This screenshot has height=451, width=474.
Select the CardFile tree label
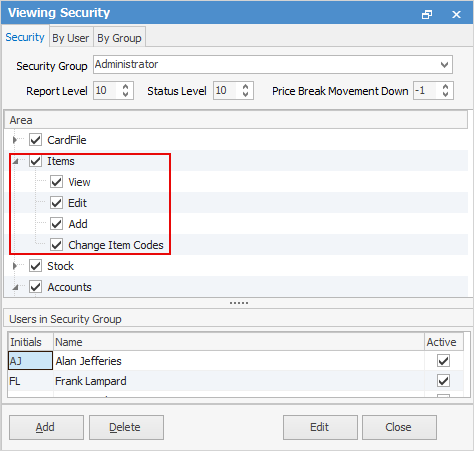(x=67, y=140)
